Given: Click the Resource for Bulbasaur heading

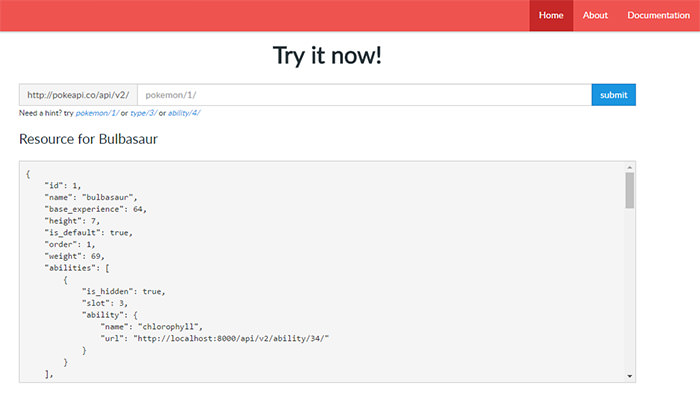Looking at the screenshot, I should pyautogui.click(x=88, y=139).
